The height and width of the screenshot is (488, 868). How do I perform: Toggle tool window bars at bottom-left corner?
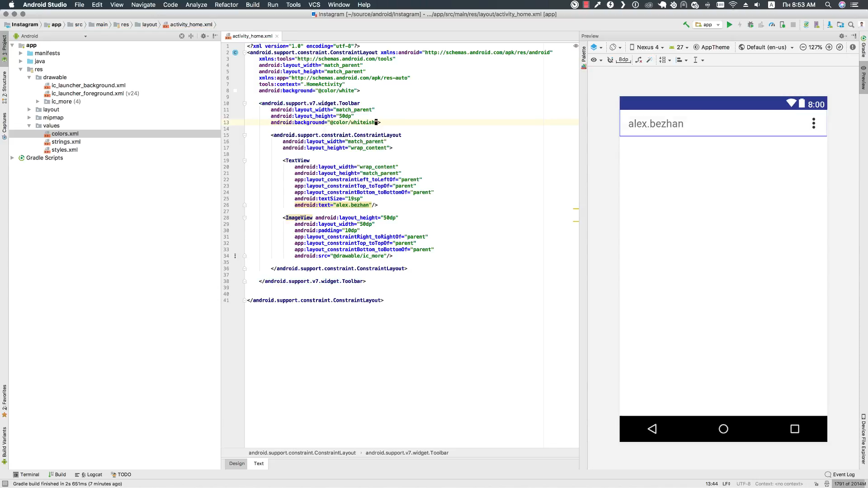4,483
